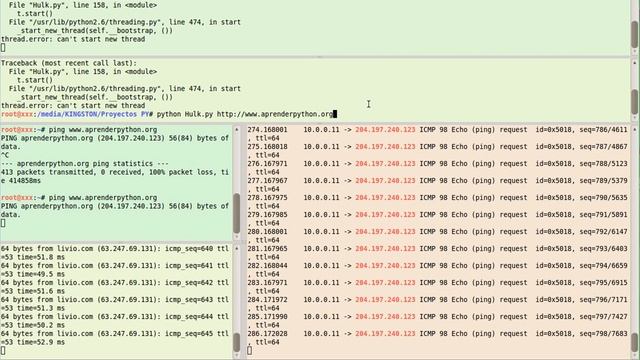The height and width of the screenshot is (360, 640).
Task: Click scrollbar thumb of the Hulk.py command prompt pane
Action: 635,102
